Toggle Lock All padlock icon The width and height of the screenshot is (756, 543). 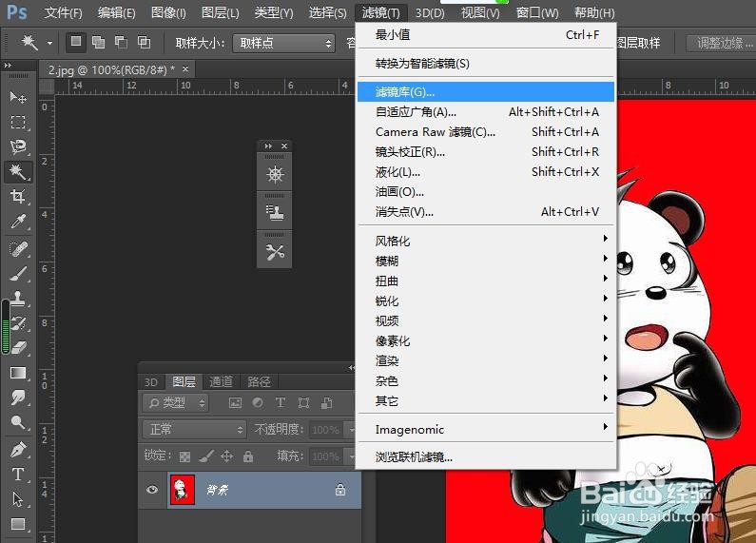(x=248, y=456)
